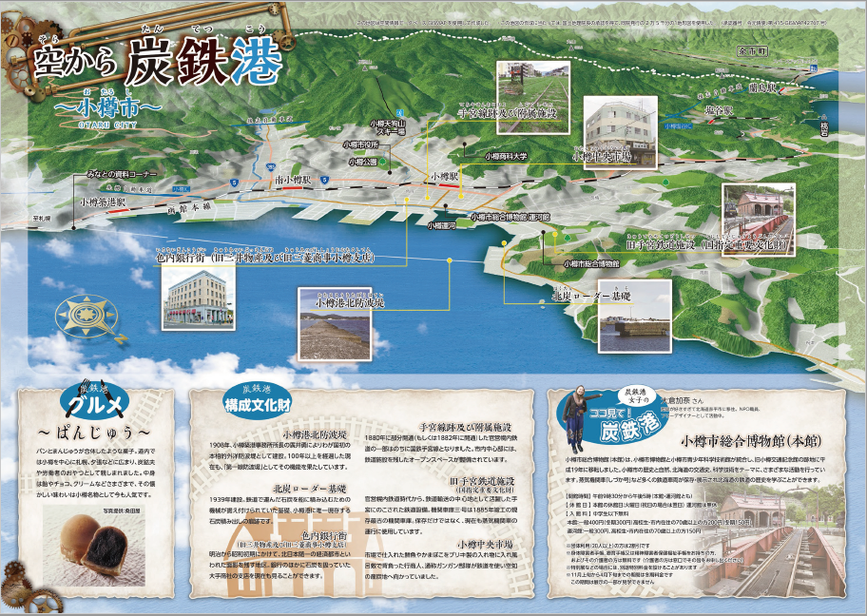Click the 手宮線跡及び附属施設 heading in 構成文化財 panel
This screenshot has width=867, height=616.
[465, 427]
